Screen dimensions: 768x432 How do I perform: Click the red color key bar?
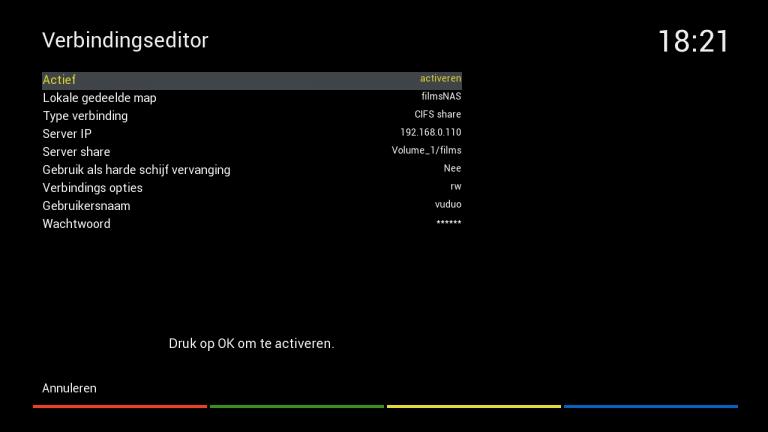[120, 406]
